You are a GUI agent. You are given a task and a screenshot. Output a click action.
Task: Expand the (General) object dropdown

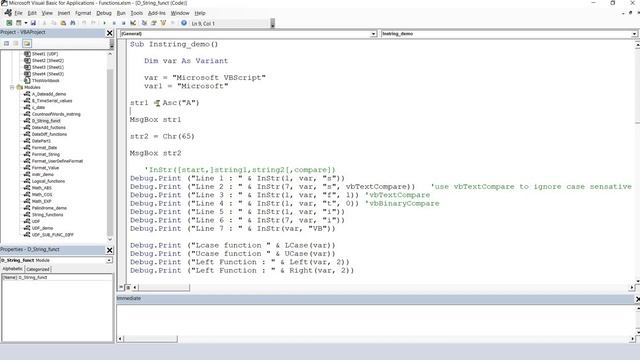373,34
